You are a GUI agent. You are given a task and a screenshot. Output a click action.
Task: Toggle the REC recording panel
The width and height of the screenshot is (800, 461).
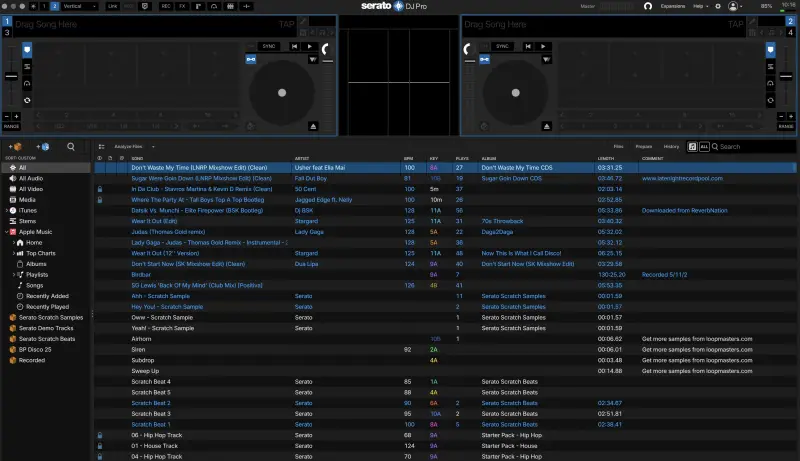point(166,6)
